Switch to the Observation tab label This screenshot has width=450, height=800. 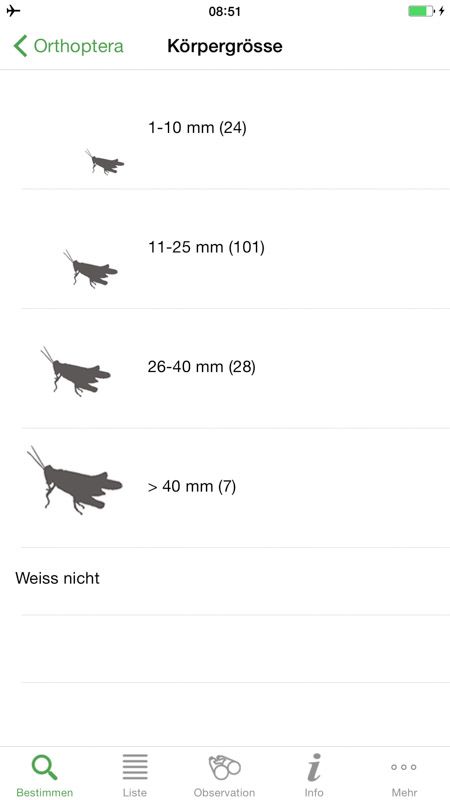coord(224,792)
